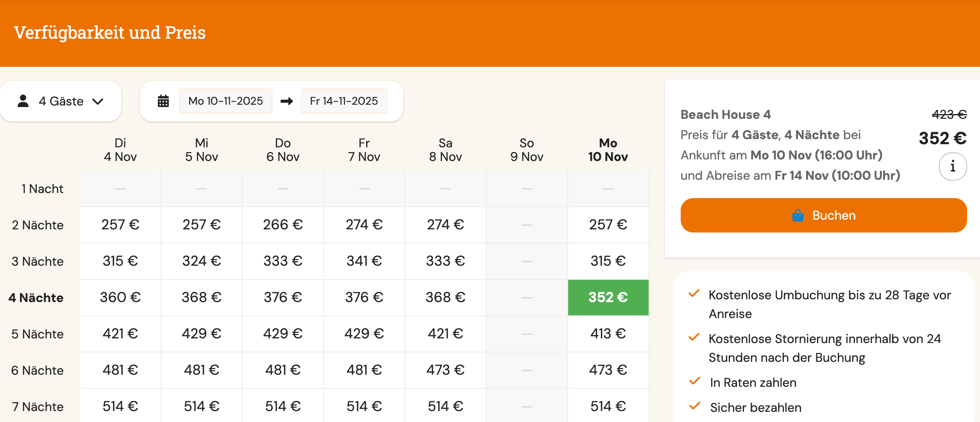
Task: Click the Mo 10 Nov column header
Action: (x=608, y=150)
